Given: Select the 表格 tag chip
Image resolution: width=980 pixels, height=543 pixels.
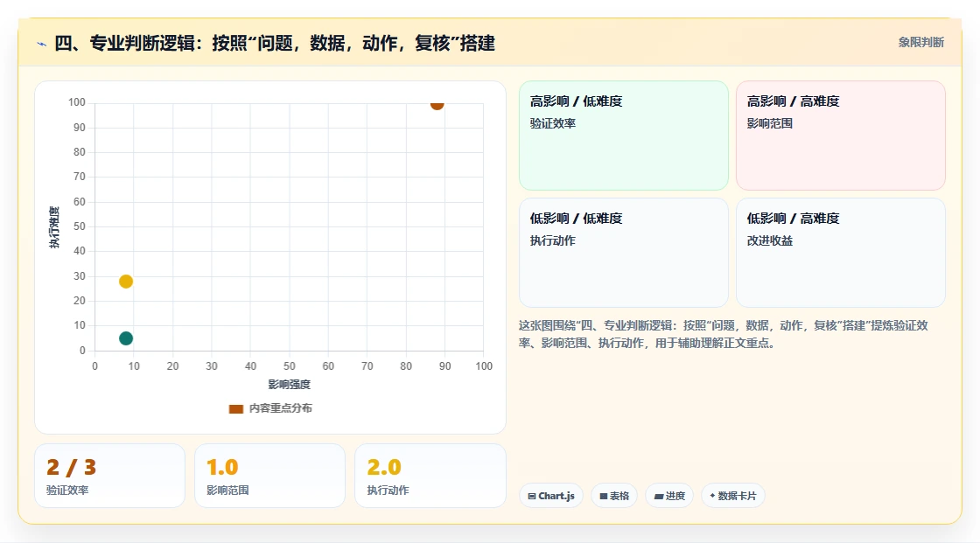Looking at the screenshot, I should coord(614,496).
